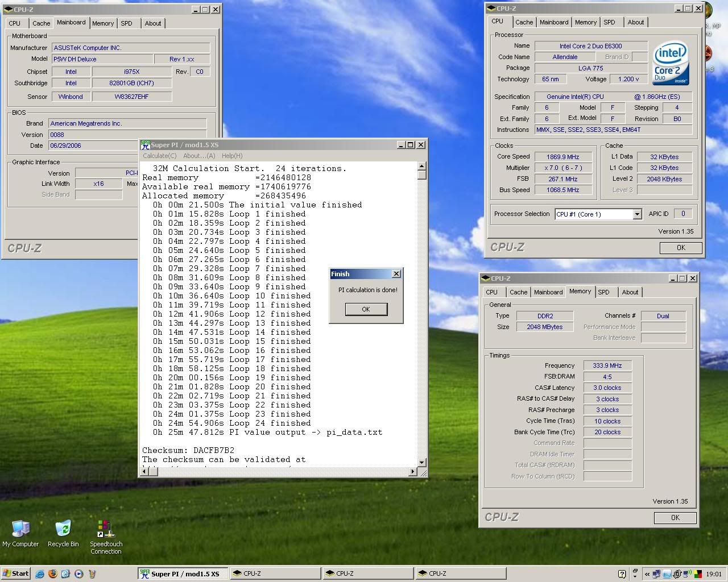Image resolution: width=728 pixels, height=582 pixels.
Task: Click Super PI vertical scrollbar down arrow
Action: (x=421, y=462)
